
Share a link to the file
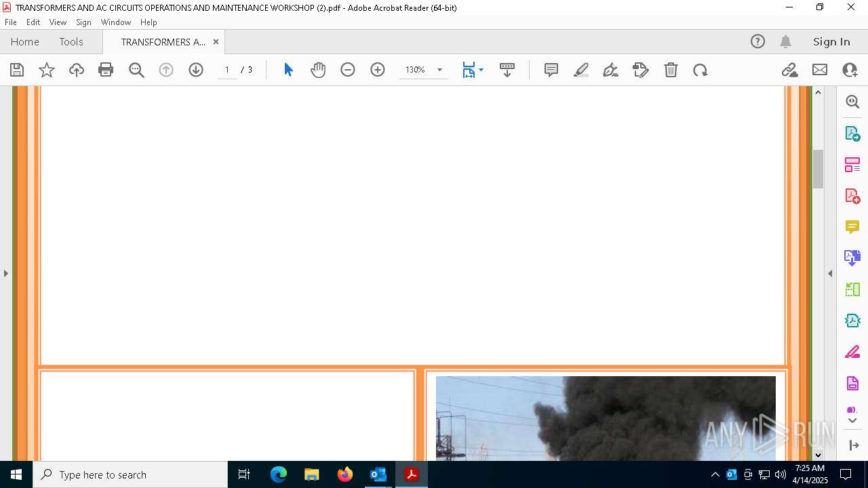pos(789,70)
